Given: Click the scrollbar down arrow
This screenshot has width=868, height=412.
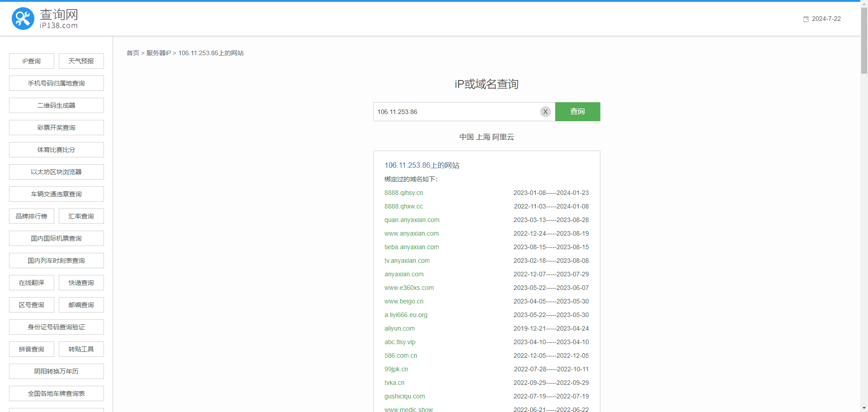Looking at the screenshot, I should pos(864,408).
